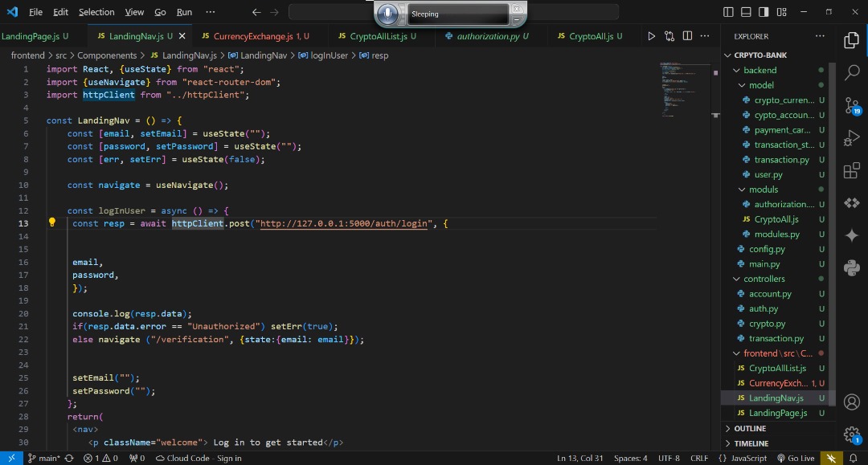Open the View menu
The image size is (868, 465).
[x=134, y=12]
